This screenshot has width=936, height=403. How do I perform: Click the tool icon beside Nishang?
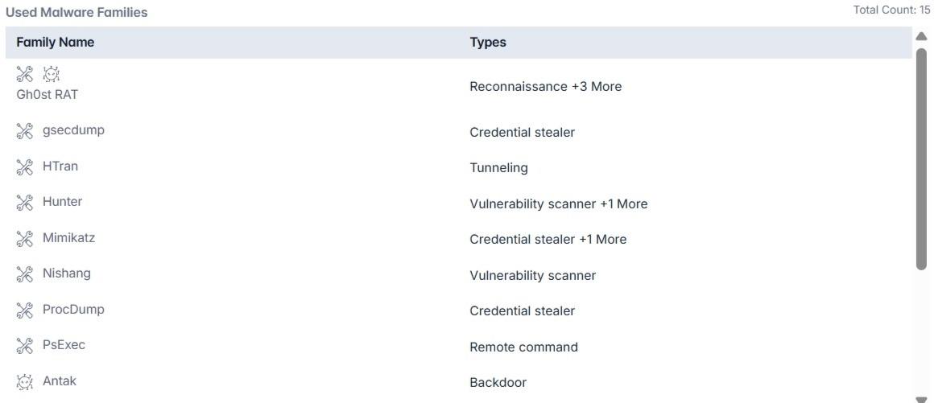tap(25, 274)
